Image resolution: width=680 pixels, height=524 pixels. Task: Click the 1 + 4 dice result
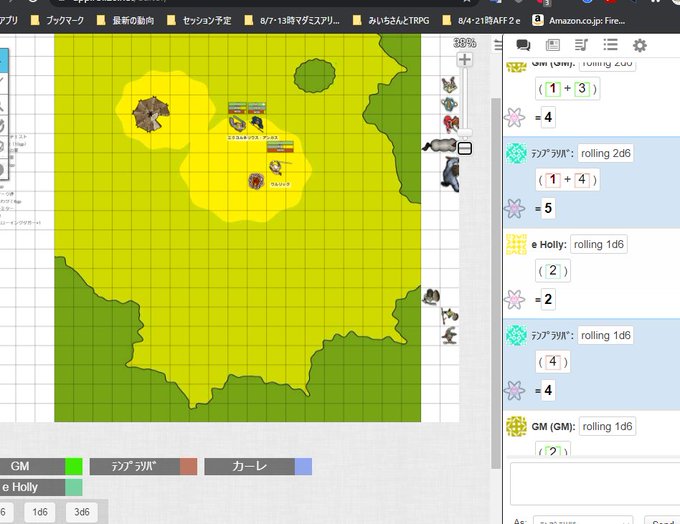pyautogui.click(x=568, y=180)
